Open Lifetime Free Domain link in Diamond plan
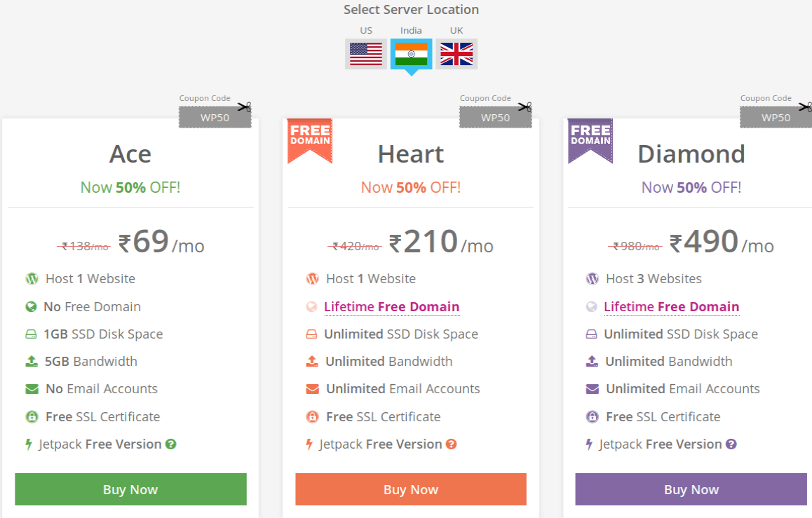This screenshot has height=518, width=812. pos(672,307)
